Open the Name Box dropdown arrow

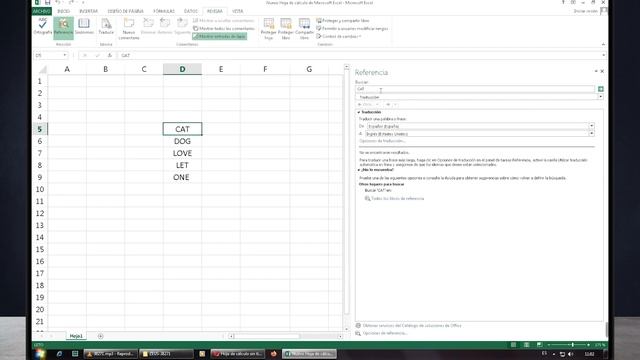point(64,55)
